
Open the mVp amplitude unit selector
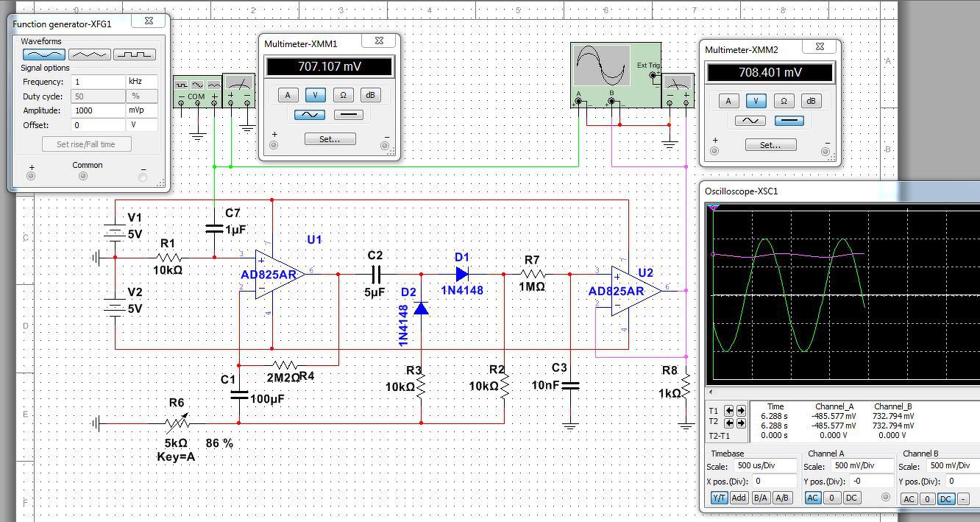(x=143, y=110)
